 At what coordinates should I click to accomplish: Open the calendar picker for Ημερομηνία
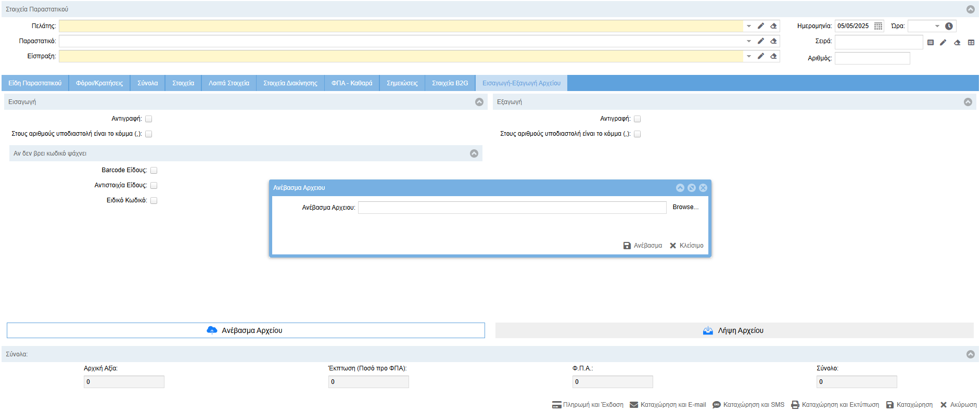click(878, 26)
